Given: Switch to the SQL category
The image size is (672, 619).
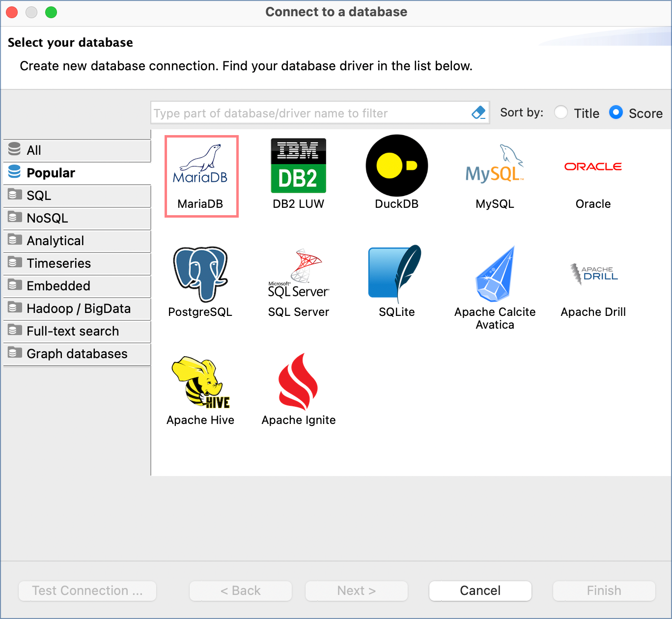Looking at the screenshot, I should 77,196.
